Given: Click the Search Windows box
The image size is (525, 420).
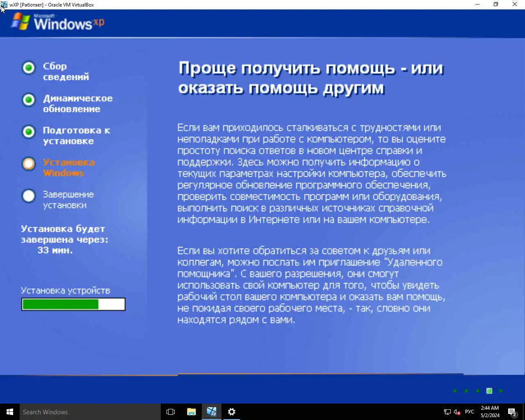Looking at the screenshot, I should 90,412.
